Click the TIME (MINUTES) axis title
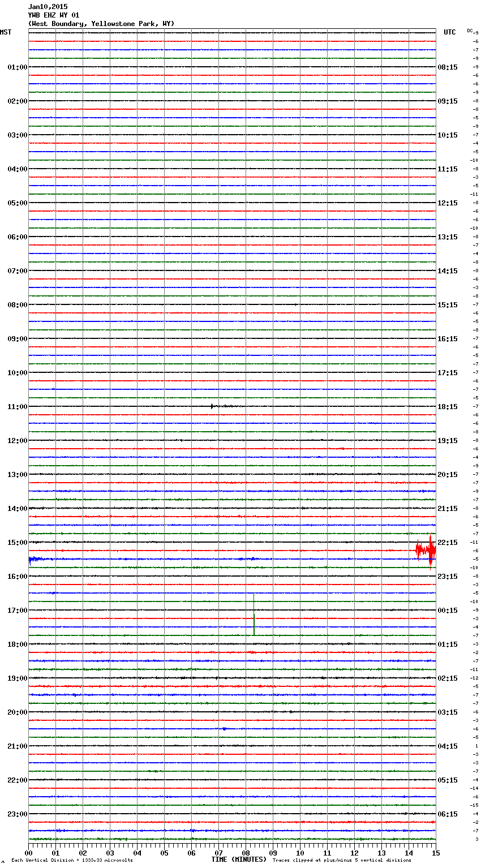This screenshot has height=868, width=481. 239,860
